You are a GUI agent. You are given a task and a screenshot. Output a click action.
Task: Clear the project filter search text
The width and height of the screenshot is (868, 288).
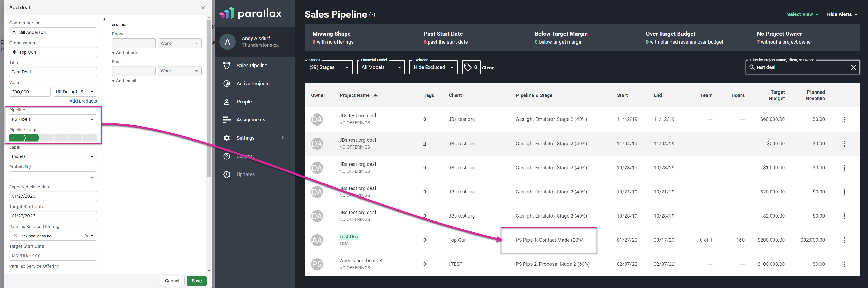coord(854,67)
